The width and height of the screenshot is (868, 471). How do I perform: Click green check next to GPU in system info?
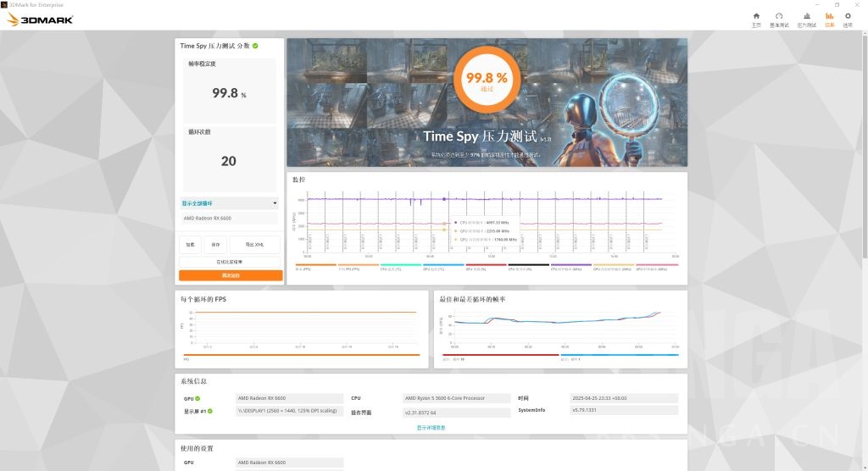click(198, 398)
